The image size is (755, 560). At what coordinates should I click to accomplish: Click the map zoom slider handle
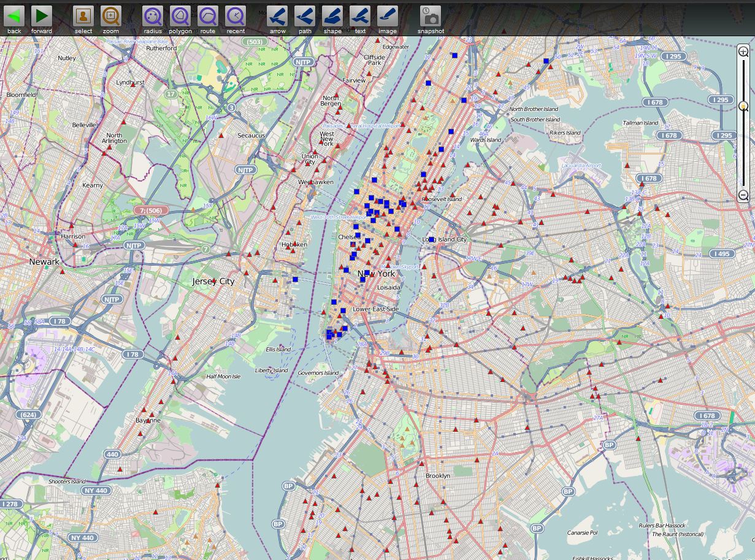[x=743, y=106]
